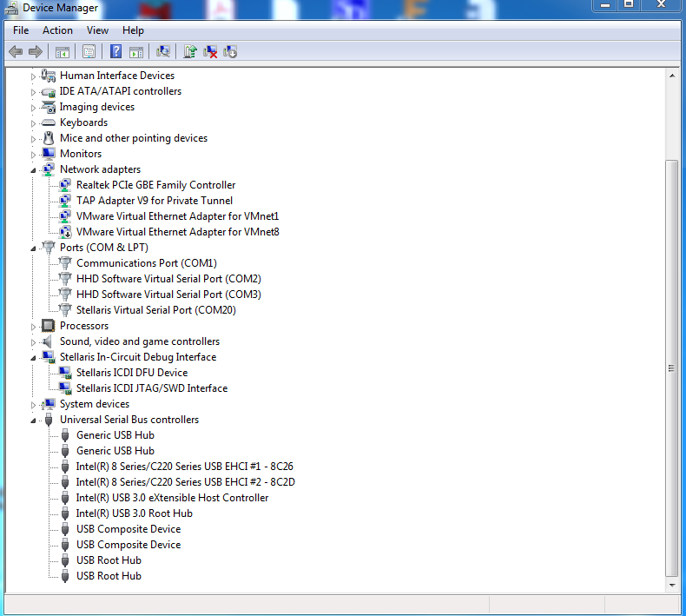Click the Keyboards category icon
This screenshot has width=686, height=616.
click(48, 123)
